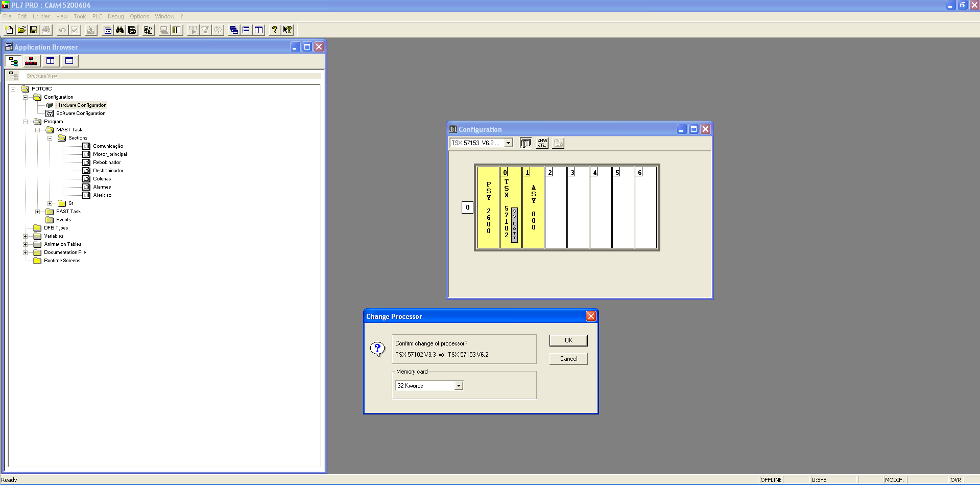Click the rack view icon in Configuration window

525,143
